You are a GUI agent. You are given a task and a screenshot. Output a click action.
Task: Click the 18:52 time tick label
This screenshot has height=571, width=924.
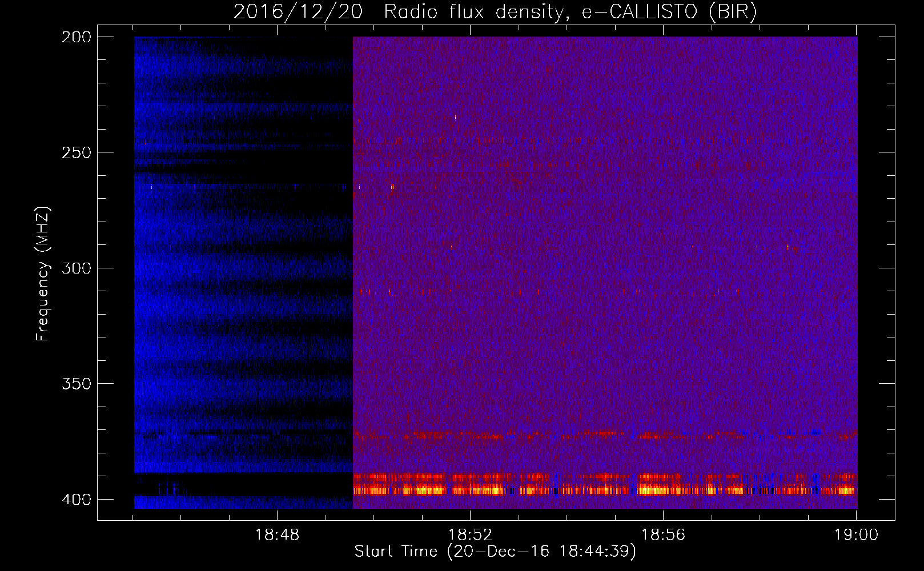[470, 535]
